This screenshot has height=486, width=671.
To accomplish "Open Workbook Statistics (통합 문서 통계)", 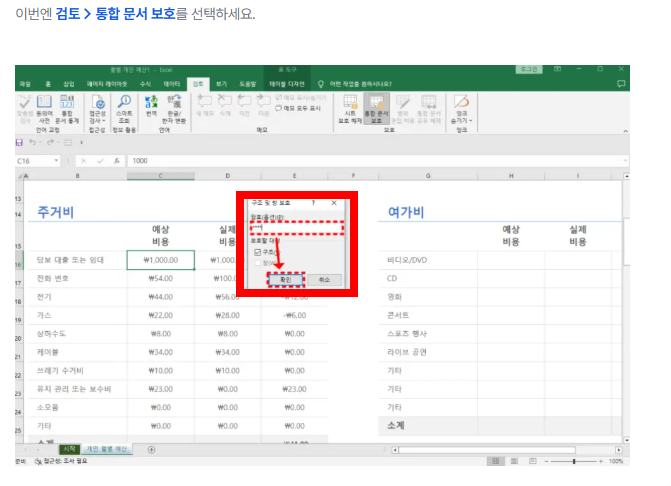I will tap(67, 109).
